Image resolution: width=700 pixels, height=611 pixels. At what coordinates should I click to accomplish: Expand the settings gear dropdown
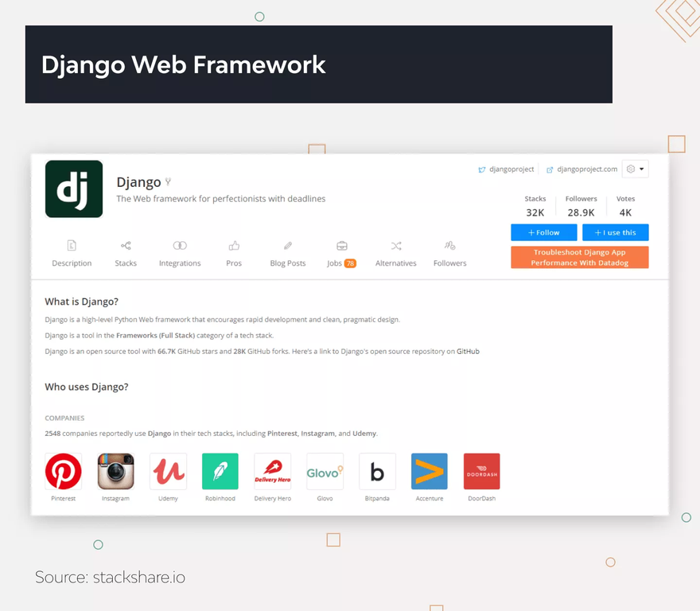[x=636, y=169]
